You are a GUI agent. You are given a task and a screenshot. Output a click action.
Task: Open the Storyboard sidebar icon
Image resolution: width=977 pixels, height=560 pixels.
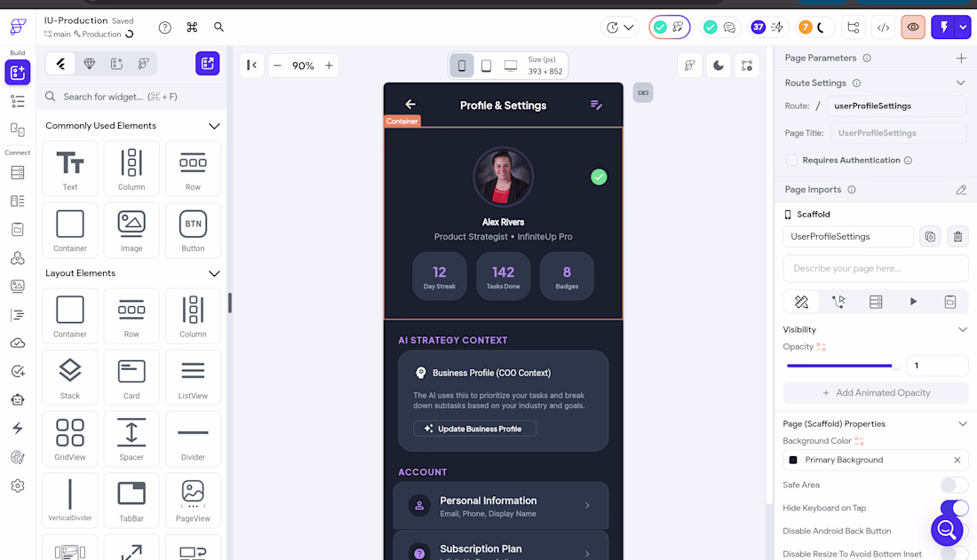point(18,130)
